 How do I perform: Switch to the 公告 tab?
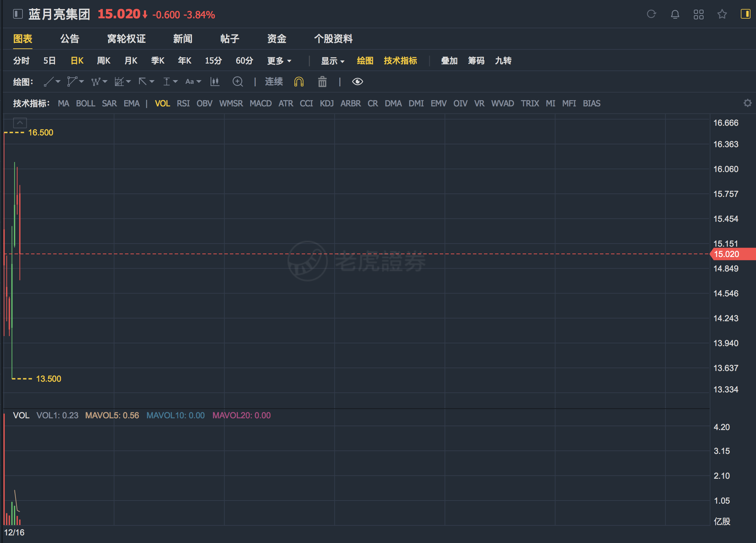pyautogui.click(x=70, y=39)
